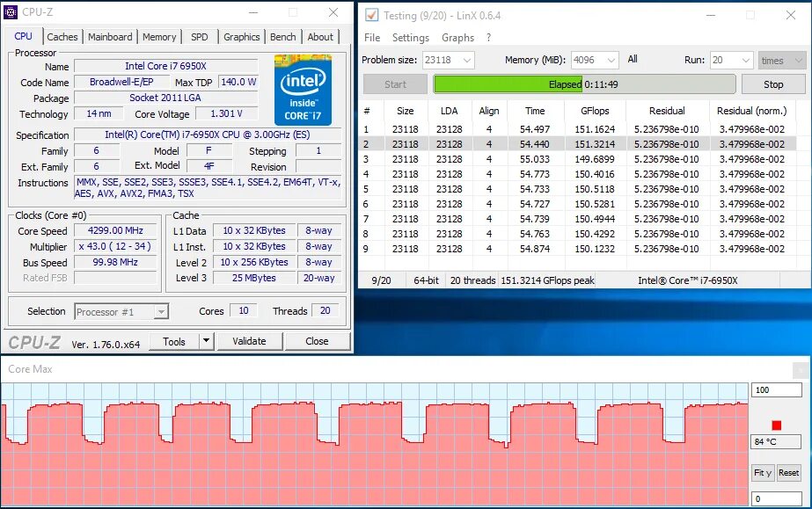812x509 pixels.
Task: Click the Stop button in LinX
Action: (x=773, y=84)
